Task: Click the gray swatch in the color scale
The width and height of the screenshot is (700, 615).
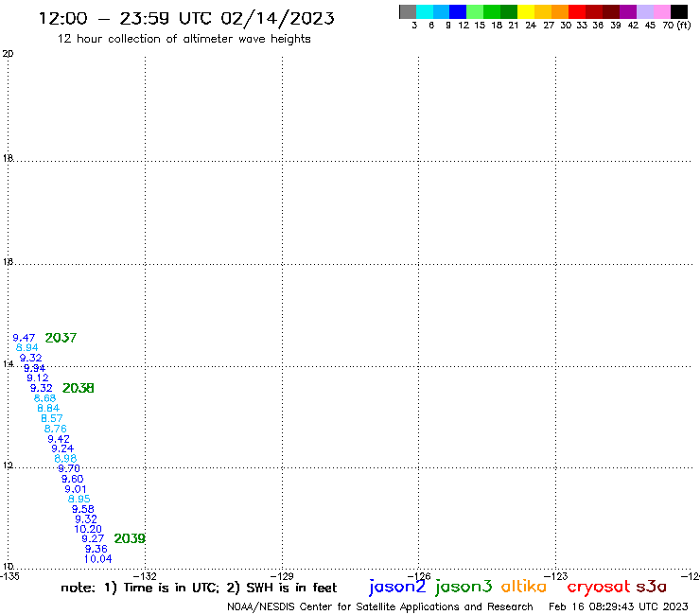Action: pyautogui.click(x=408, y=11)
